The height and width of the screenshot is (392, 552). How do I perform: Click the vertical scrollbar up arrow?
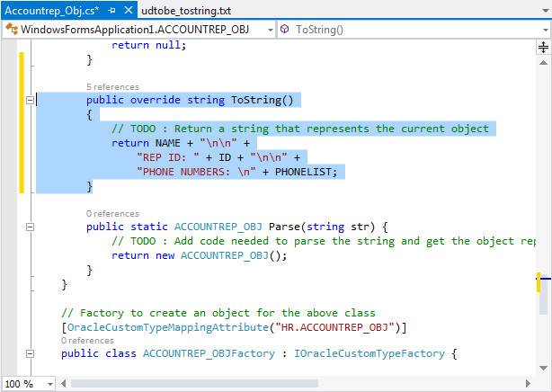tap(543, 63)
